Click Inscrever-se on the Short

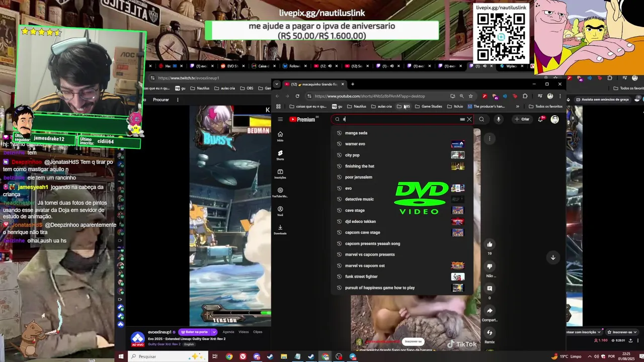coord(413,341)
